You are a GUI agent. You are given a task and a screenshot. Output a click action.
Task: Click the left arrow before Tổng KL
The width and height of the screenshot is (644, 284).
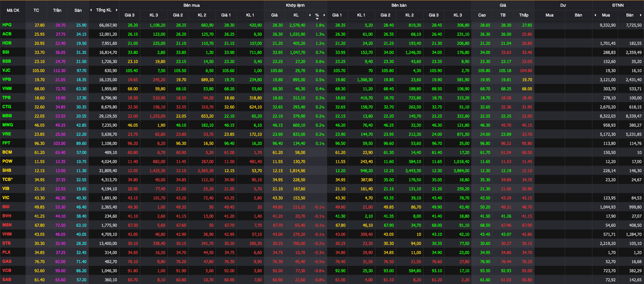pyautogui.click(x=91, y=10)
